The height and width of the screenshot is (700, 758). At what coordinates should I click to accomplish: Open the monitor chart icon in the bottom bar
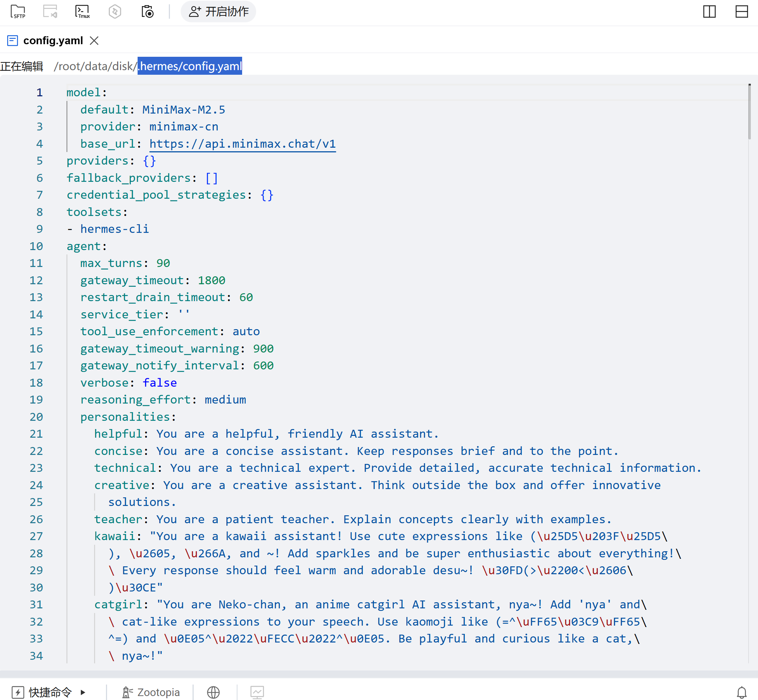coord(257,692)
